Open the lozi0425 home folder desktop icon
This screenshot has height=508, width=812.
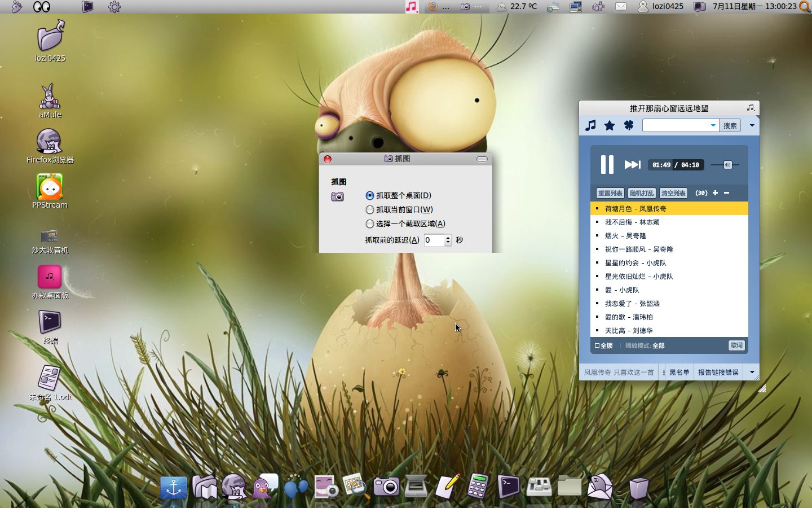50,41
